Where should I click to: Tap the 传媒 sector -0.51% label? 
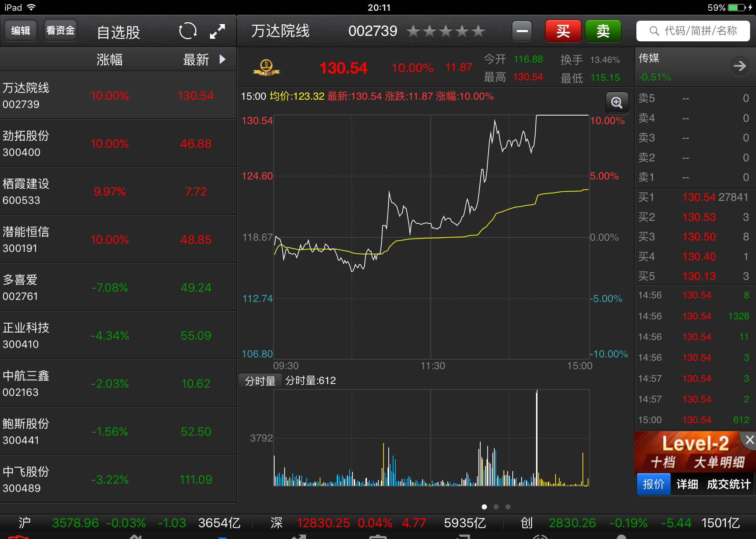tap(654, 77)
